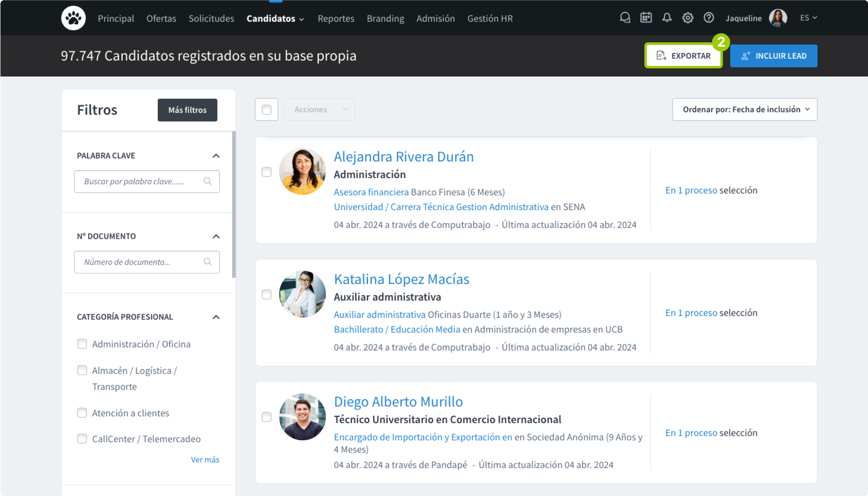
Task: Click Diego Alberto Murillo's profile photo
Action: click(x=302, y=417)
